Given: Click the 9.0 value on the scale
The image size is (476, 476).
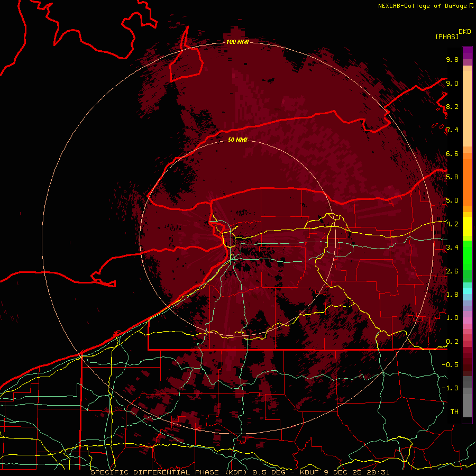Looking at the screenshot, I should pyautogui.click(x=452, y=83).
